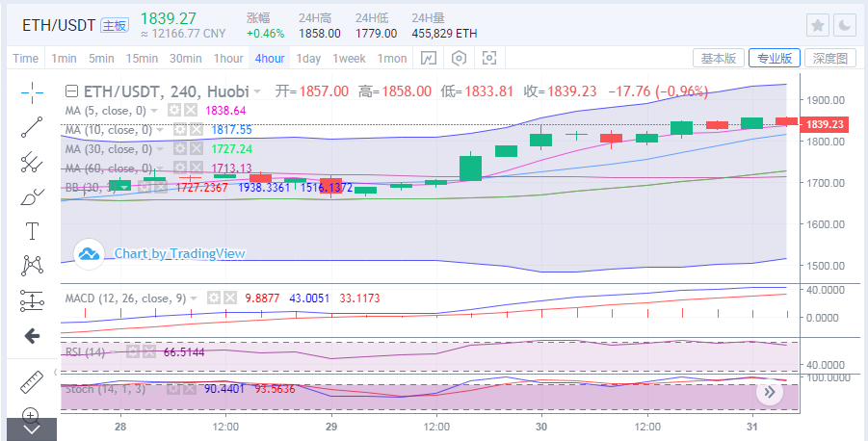
Task: Select the price range prediction tool
Action: [x=32, y=300]
